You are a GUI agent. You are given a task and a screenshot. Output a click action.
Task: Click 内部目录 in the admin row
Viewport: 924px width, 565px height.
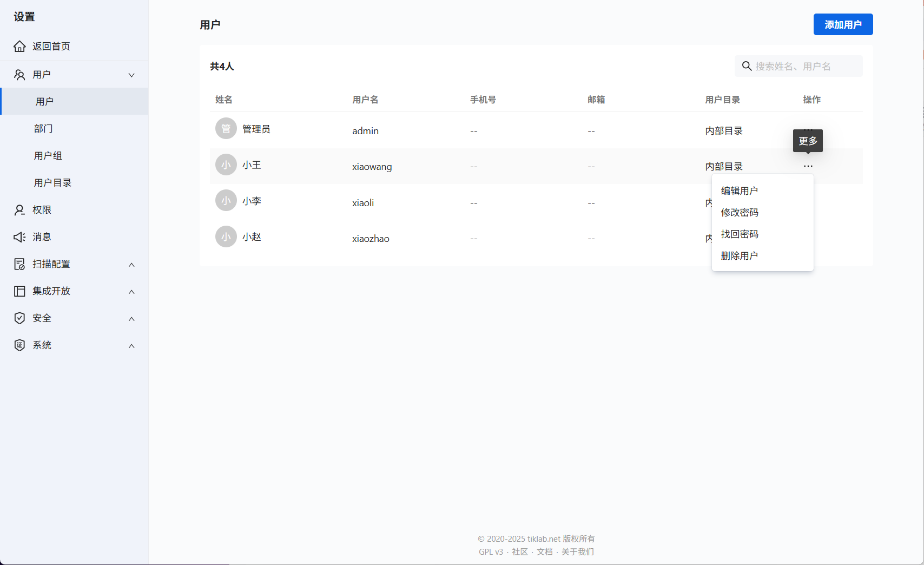tap(724, 131)
